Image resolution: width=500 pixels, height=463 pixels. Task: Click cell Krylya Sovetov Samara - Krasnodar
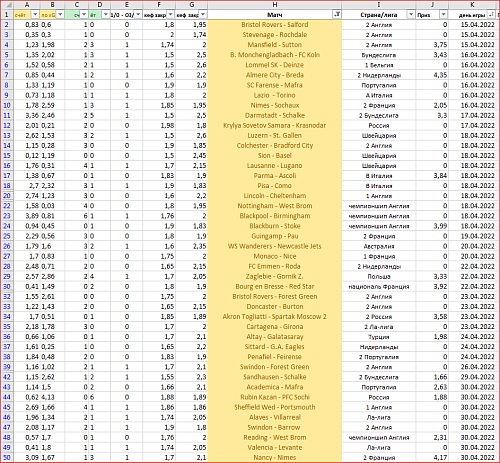point(275,125)
